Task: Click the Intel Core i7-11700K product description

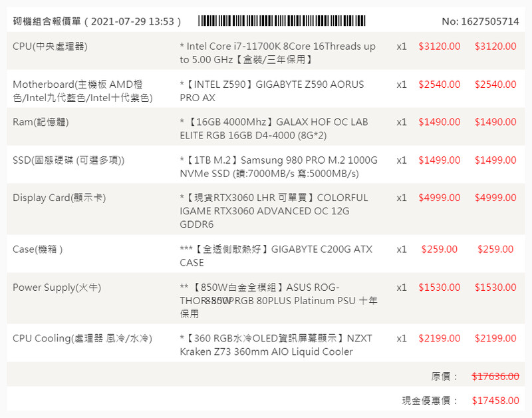Action: click(277, 53)
